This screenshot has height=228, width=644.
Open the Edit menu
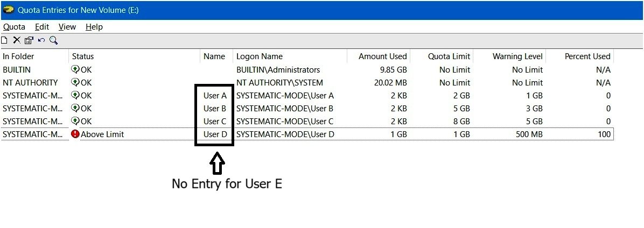pos(42,27)
